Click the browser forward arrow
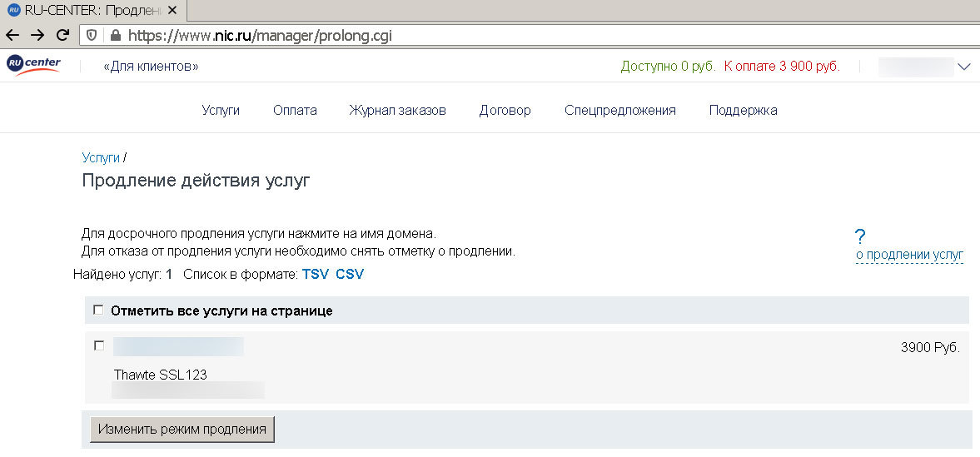This screenshot has width=980, height=457. click(37, 35)
